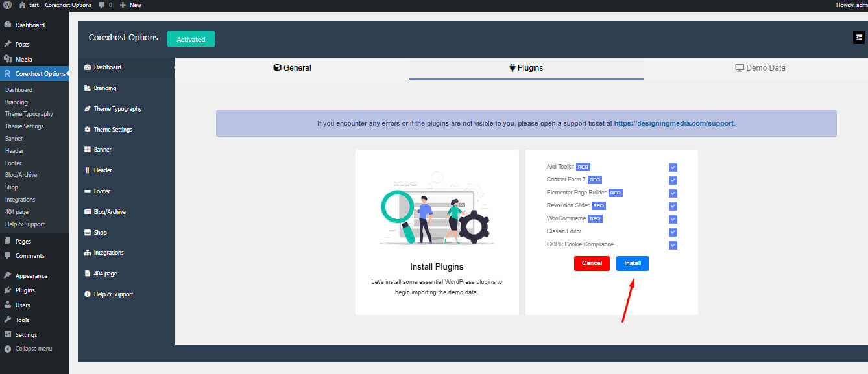This screenshot has height=374, width=868.
Task: Click the Integrations sitemap icon
Action: point(88,253)
